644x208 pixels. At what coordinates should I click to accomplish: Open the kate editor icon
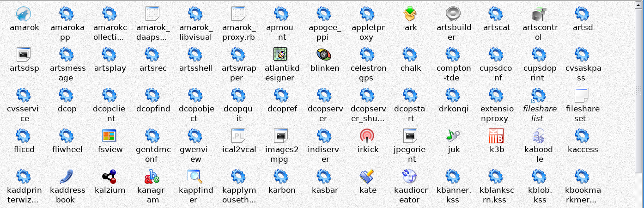point(367,177)
